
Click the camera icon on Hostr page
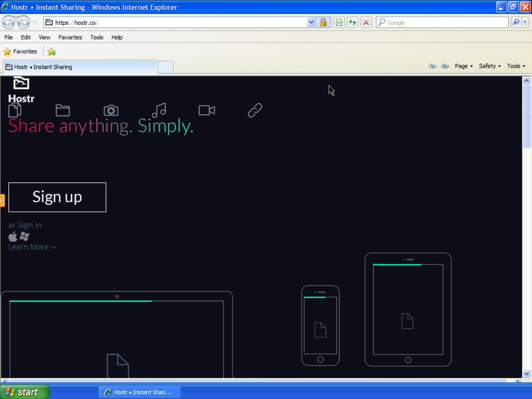[111, 111]
